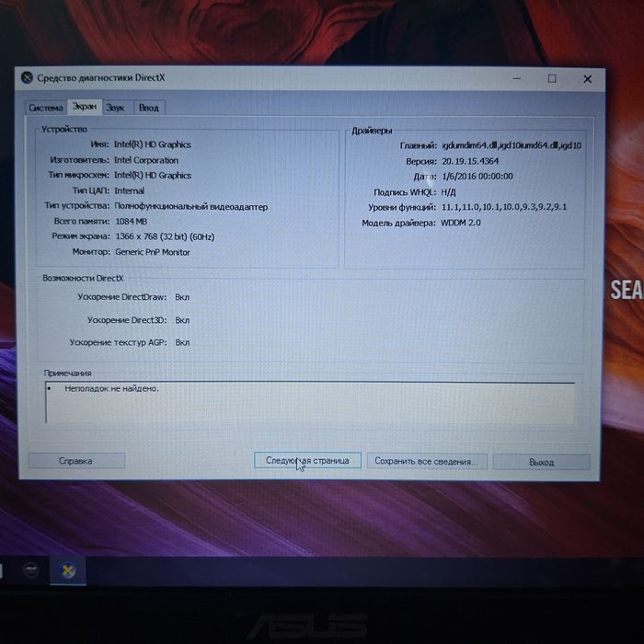Close the DirectX diagnostic window
Viewport: 644px width, 644px height.
pyautogui.click(x=587, y=79)
